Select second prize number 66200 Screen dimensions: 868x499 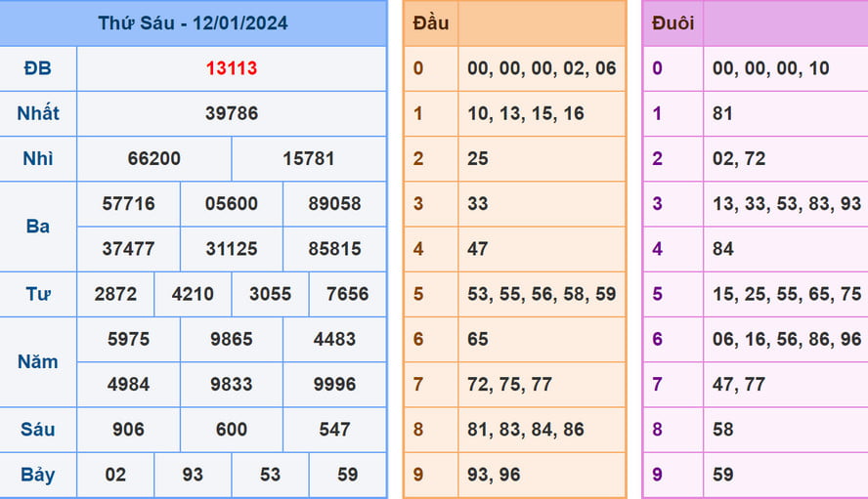click(x=154, y=158)
